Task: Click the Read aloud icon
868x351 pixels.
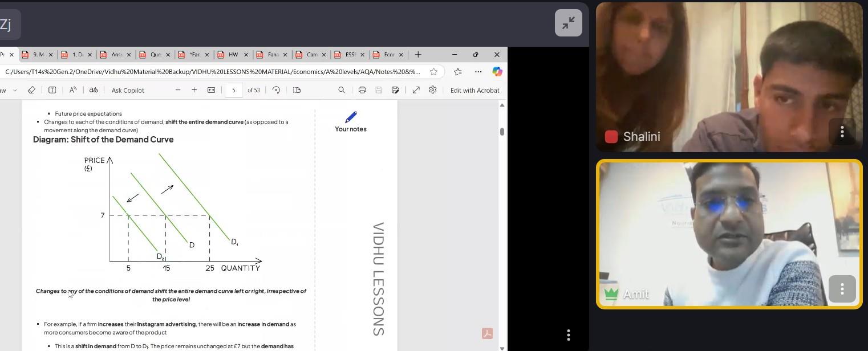Action: (x=73, y=90)
